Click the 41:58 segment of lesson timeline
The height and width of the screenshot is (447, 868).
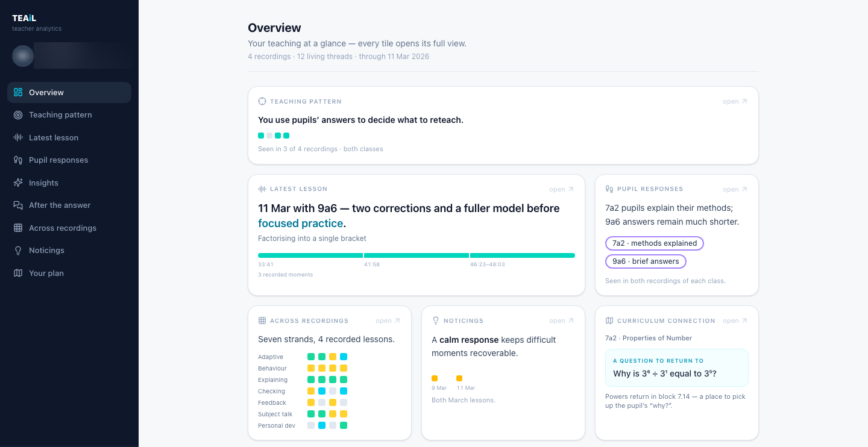coord(417,255)
